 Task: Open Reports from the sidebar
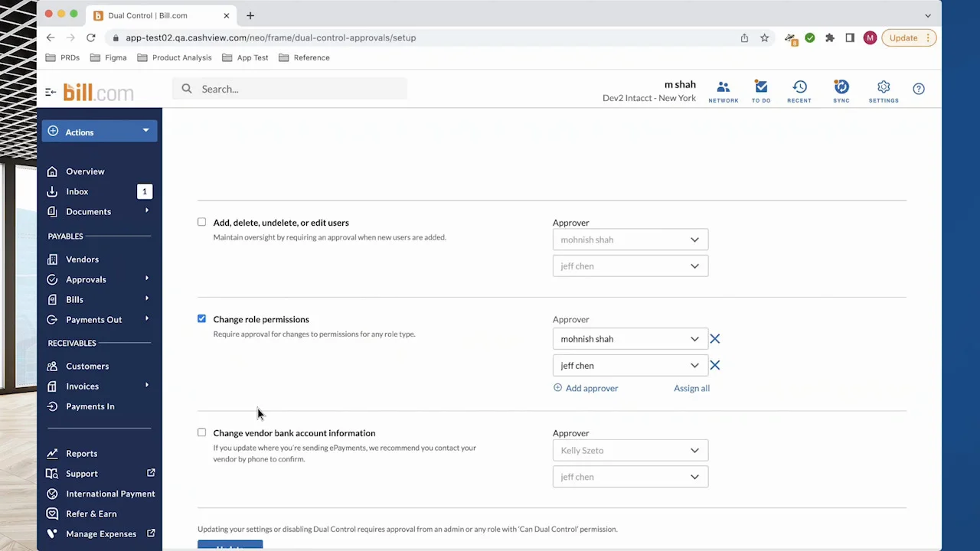coord(81,454)
